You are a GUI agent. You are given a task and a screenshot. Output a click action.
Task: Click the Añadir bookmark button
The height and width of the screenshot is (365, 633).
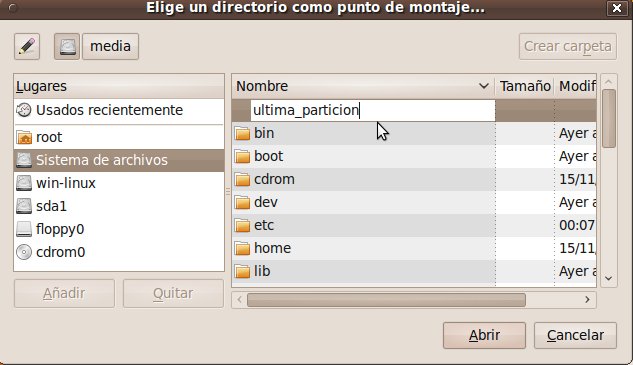[x=64, y=294]
